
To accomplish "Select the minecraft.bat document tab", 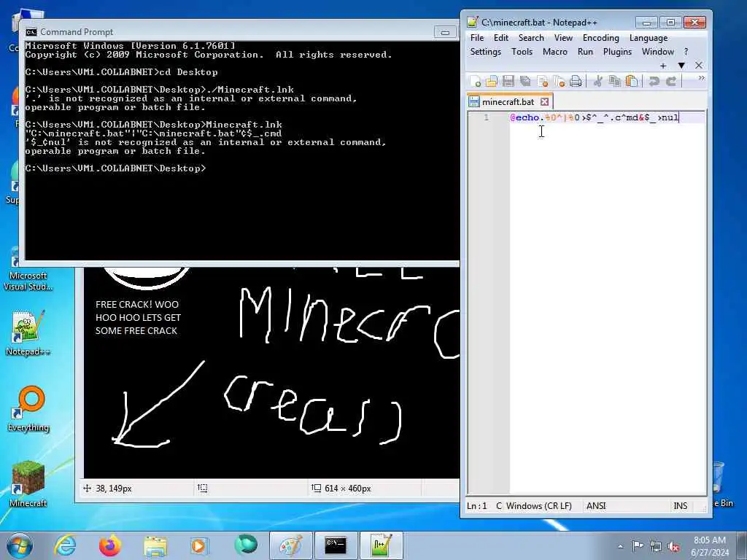I will pyautogui.click(x=508, y=102).
